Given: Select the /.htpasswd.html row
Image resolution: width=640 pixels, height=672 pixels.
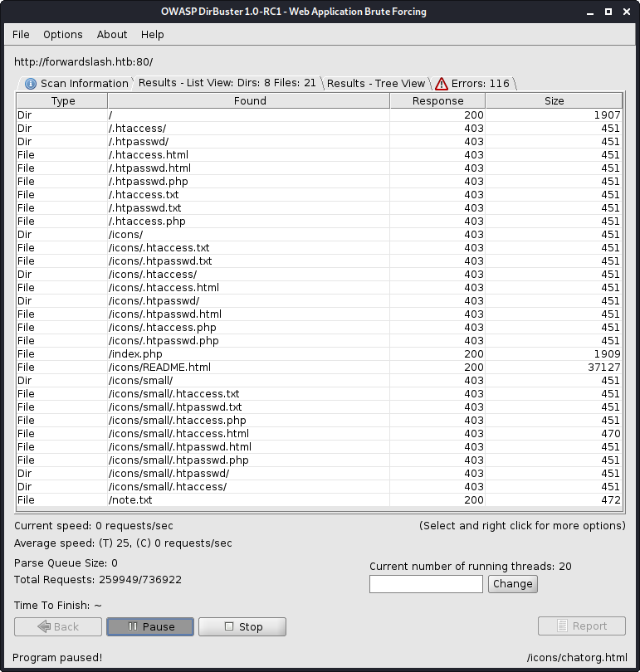Looking at the screenshot, I should pyautogui.click(x=319, y=168).
